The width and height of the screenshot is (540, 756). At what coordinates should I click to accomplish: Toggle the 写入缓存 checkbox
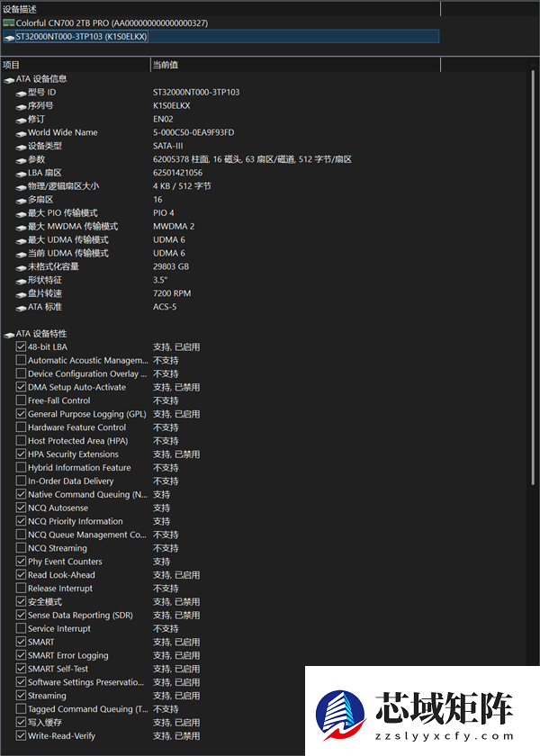(x=21, y=722)
